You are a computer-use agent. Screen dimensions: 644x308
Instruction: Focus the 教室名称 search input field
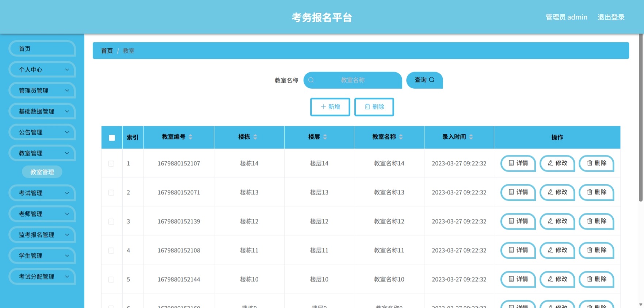coord(353,80)
